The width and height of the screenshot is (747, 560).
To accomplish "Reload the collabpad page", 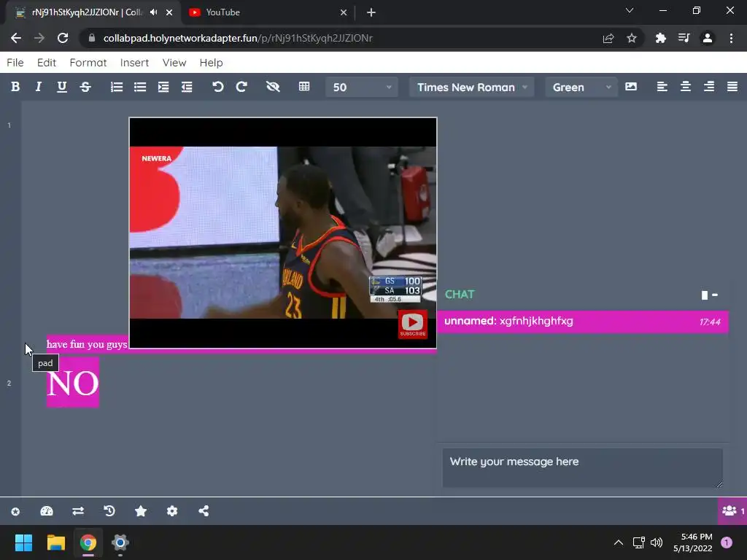I will tap(63, 38).
